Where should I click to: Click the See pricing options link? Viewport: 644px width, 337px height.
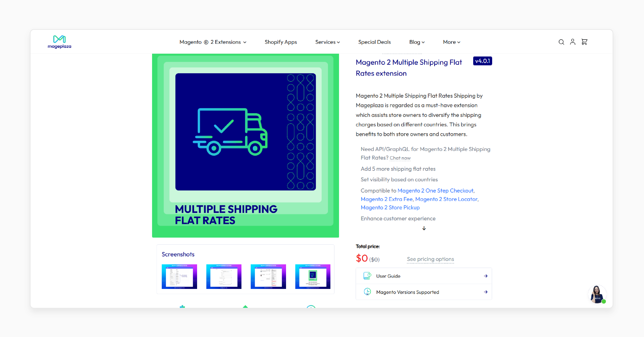(430, 259)
